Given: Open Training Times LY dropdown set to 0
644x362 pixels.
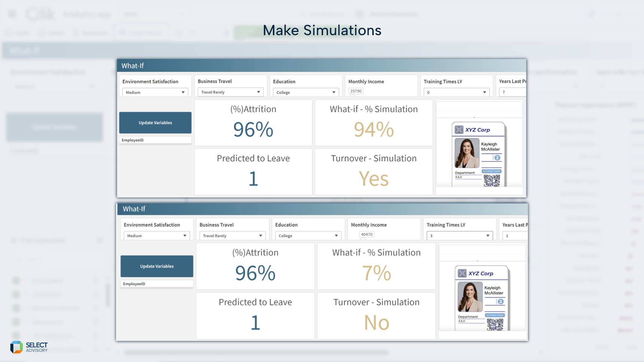Looking at the screenshot, I should tap(456, 92).
